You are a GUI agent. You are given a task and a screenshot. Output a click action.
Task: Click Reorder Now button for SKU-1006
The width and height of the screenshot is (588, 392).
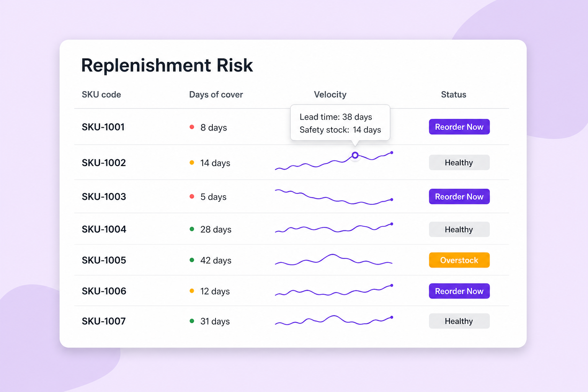pos(459,291)
